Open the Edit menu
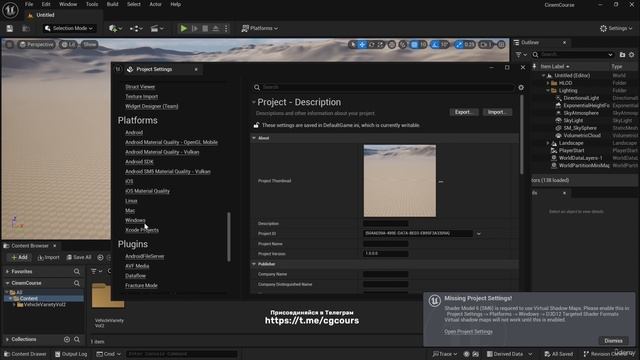Image resolution: width=640 pixels, height=360 pixels. 46,4
